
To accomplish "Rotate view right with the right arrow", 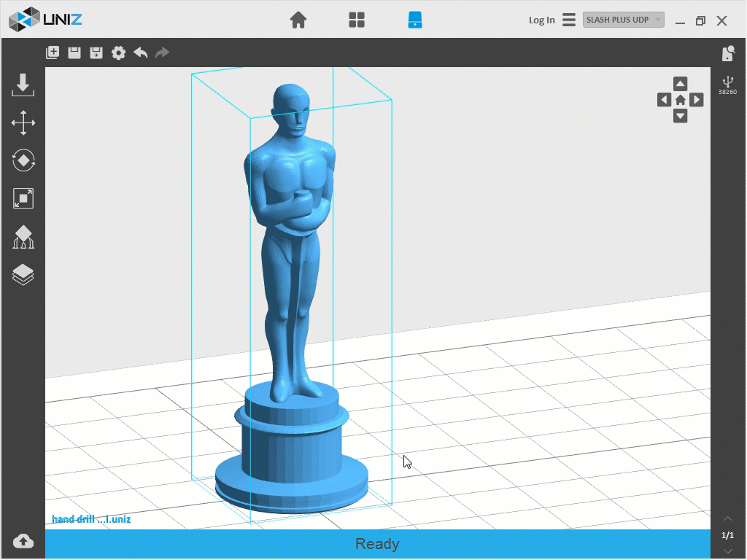I will tap(697, 100).
